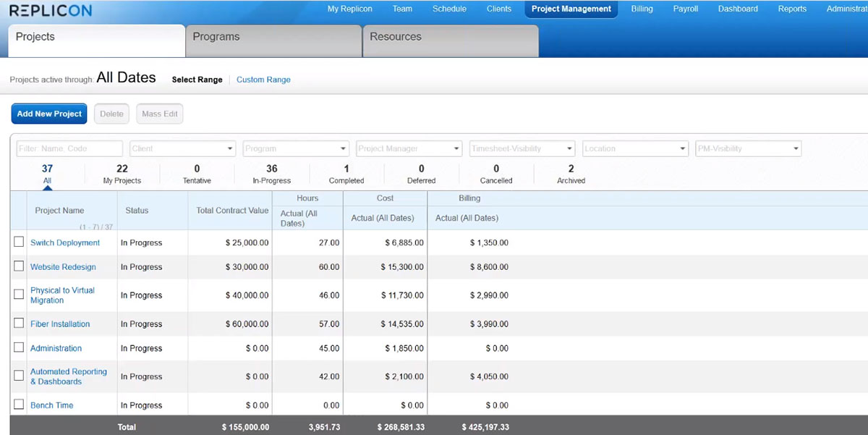The height and width of the screenshot is (435, 868).
Task: Filter by In-Progress projects count
Action: (271, 174)
